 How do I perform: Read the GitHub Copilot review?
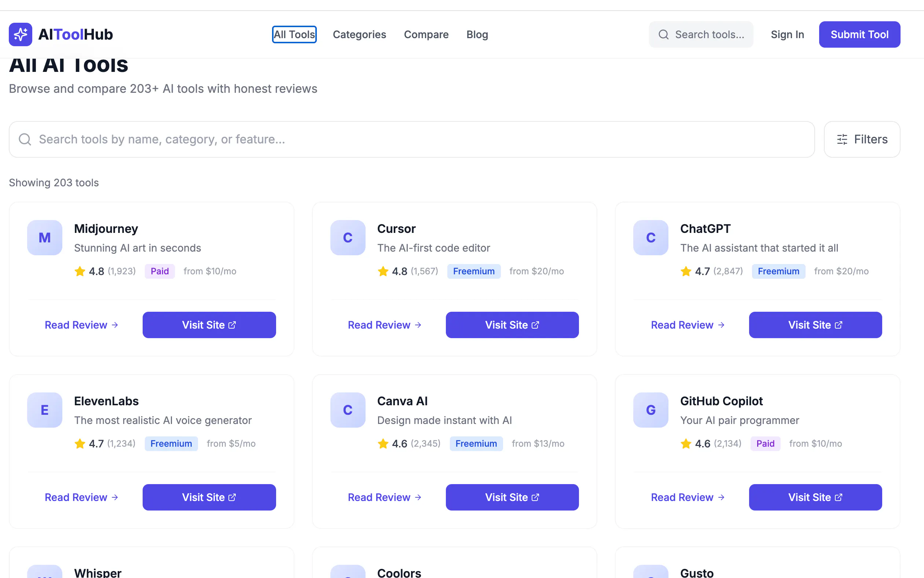coord(687,497)
